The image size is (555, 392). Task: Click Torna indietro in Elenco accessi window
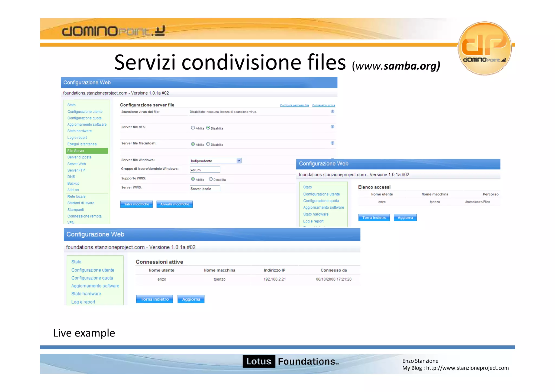374,218
